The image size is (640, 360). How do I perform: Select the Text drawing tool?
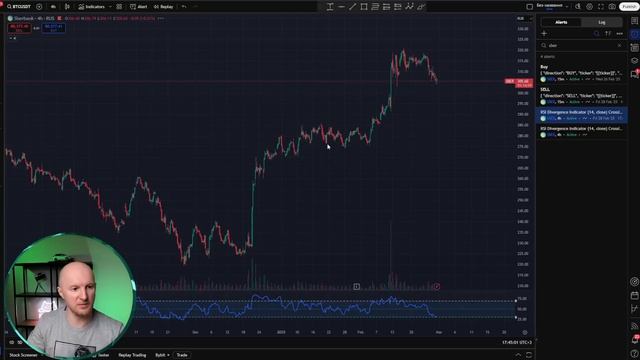(x=330, y=7)
